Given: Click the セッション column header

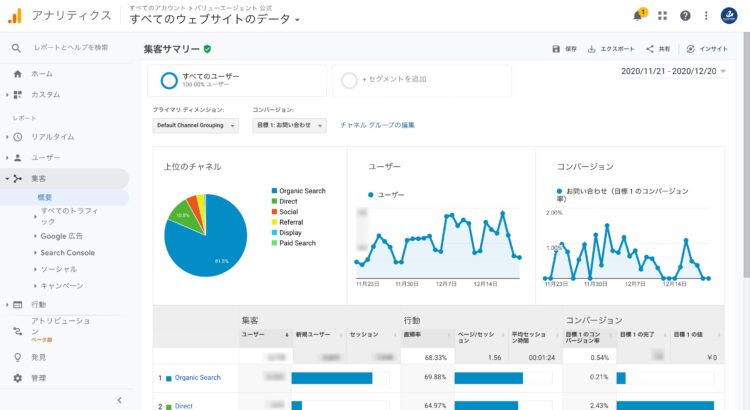Looking at the screenshot, I should tap(364, 334).
